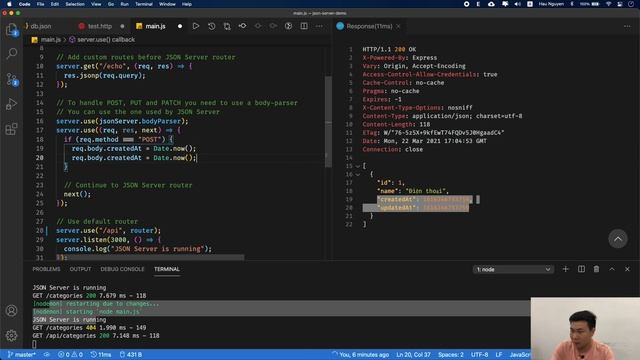Click the 11ms response time status item

pos(101,354)
